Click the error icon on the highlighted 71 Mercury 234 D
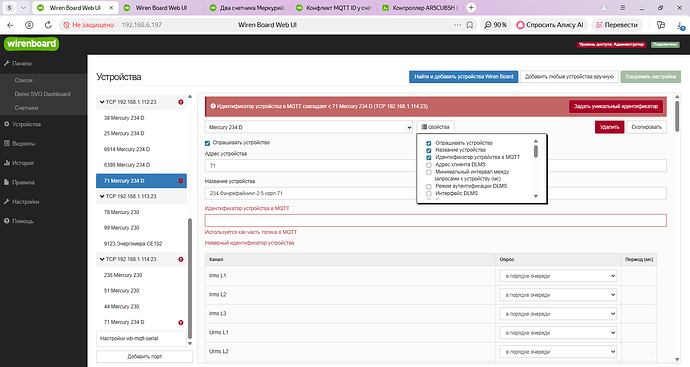Screen dimensions: 690x367 coord(181,181)
